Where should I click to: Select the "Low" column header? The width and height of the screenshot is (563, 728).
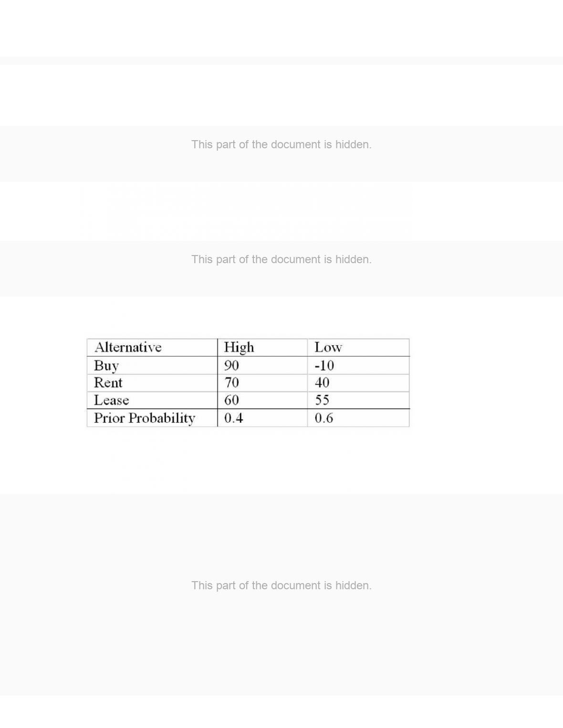[x=358, y=348]
